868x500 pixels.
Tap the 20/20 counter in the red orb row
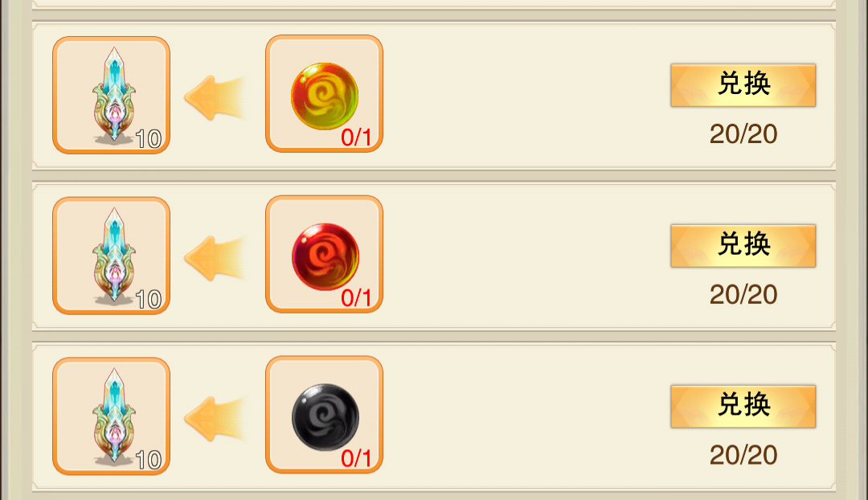click(x=743, y=294)
